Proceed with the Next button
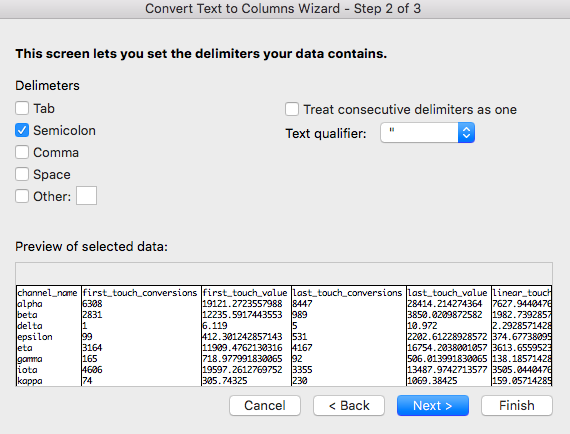 (433, 405)
